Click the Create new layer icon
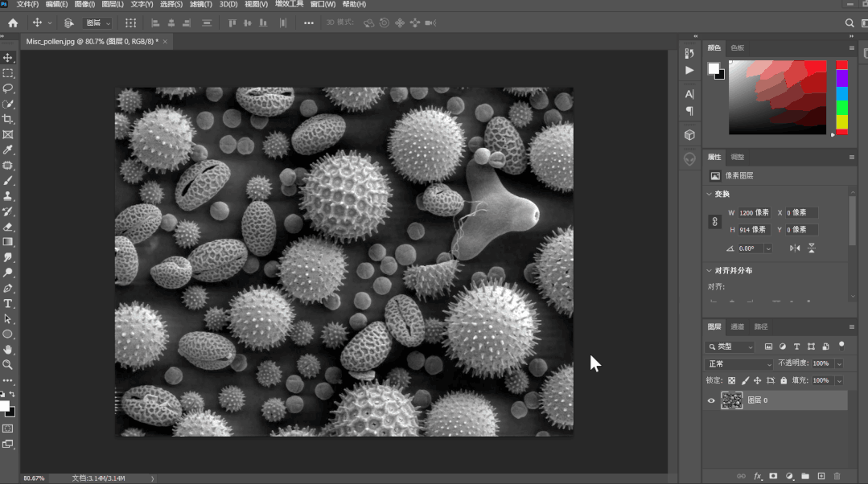This screenshot has width=868, height=484. pyautogui.click(x=821, y=476)
